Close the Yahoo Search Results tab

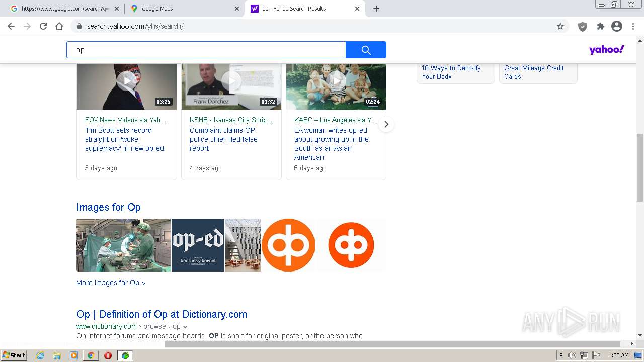click(x=357, y=9)
